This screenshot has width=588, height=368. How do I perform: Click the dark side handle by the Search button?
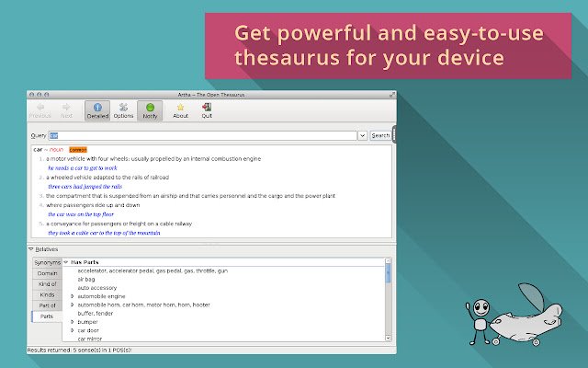[x=394, y=134]
